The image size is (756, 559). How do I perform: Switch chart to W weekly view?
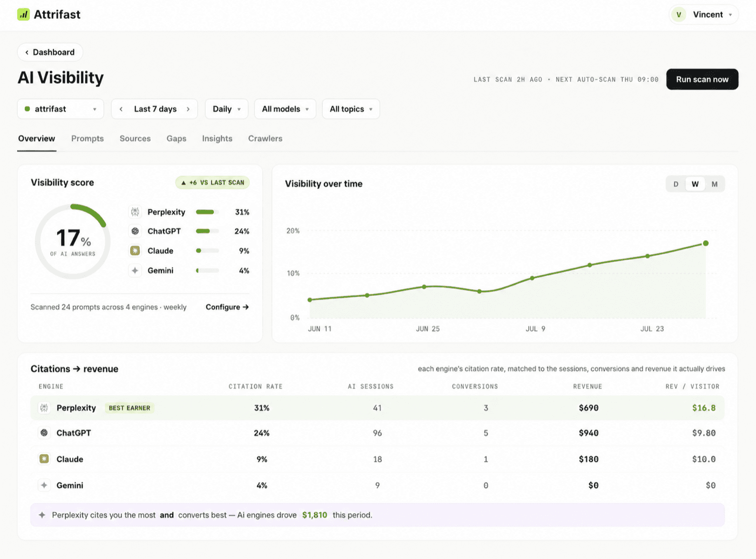tap(695, 184)
